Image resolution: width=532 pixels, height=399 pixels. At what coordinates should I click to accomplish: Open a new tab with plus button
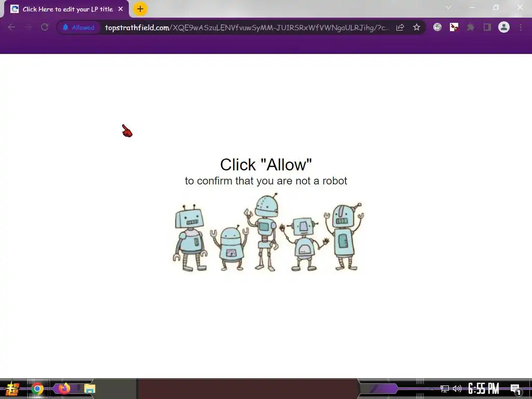pyautogui.click(x=140, y=9)
